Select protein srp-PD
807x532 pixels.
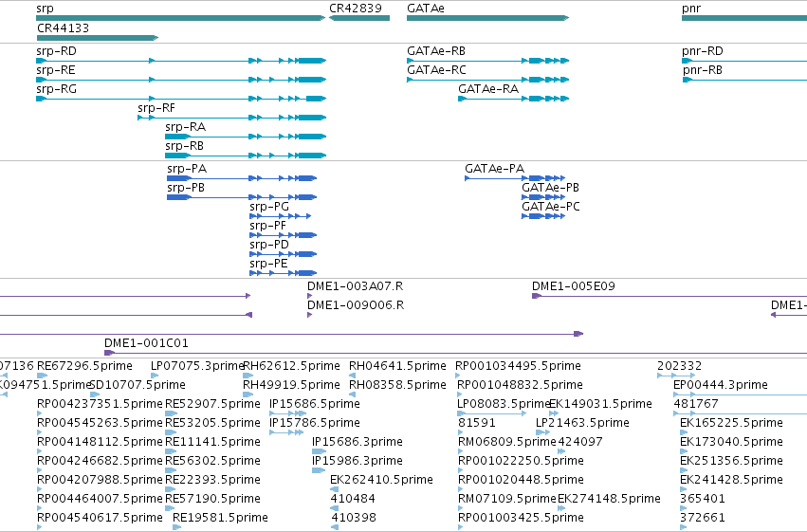click(x=284, y=254)
